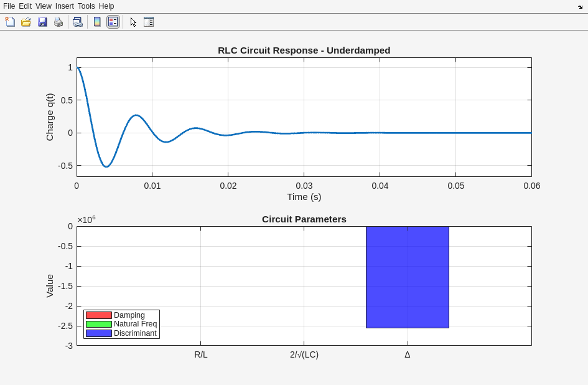Click the Link Plot icon
Image resolution: width=588 pixels, height=385 pixels.
coord(77,22)
